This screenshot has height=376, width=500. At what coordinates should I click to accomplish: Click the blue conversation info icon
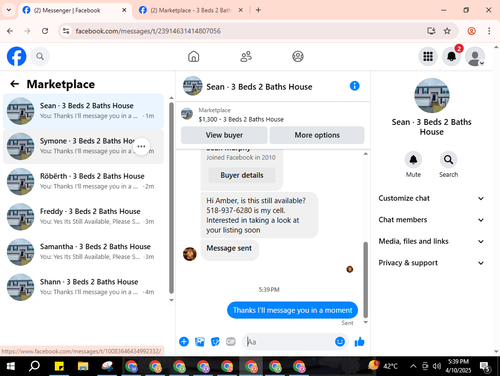point(355,86)
